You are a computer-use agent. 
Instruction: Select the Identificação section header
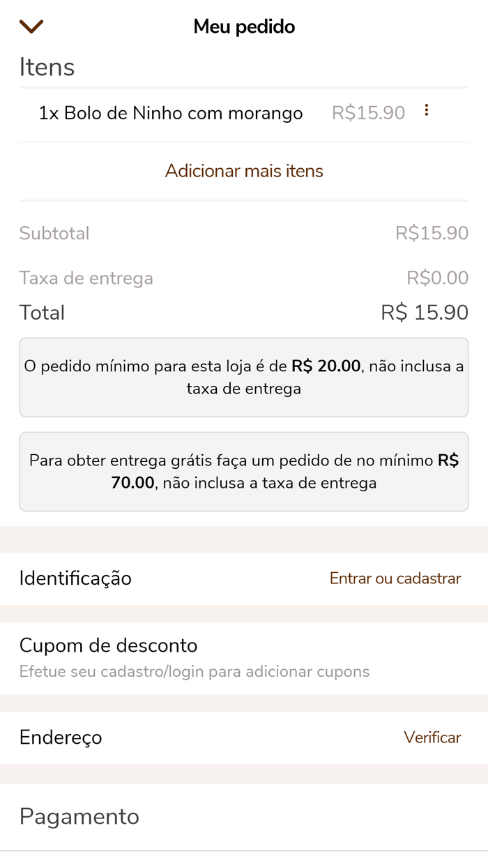[x=75, y=578]
